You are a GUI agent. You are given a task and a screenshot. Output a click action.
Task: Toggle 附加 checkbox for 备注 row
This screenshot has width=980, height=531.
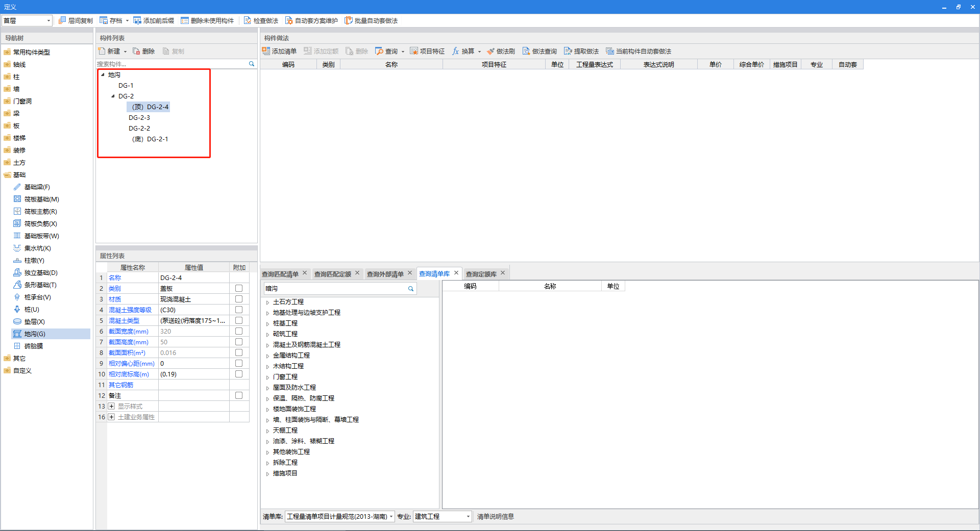click(x=239, y=395)
